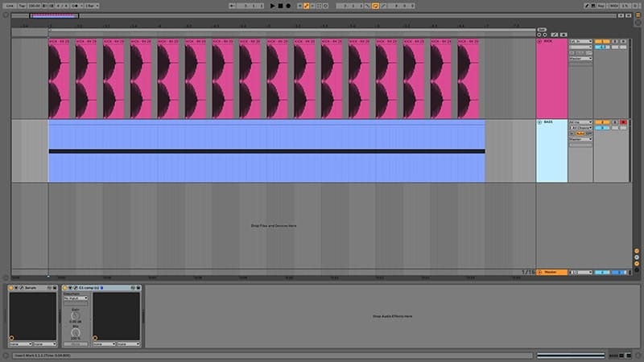Screen dimensions: 644x362
Task: Click the tempo field
Action: (34, 6)
